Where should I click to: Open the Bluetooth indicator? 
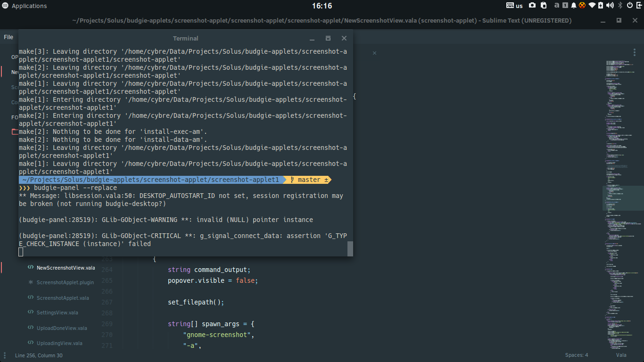620,6
